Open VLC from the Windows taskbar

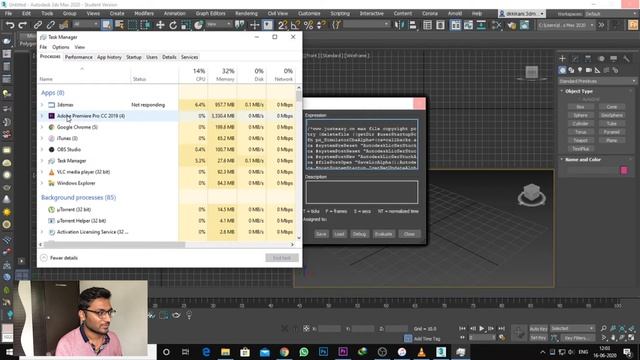[x=421, y=352]
